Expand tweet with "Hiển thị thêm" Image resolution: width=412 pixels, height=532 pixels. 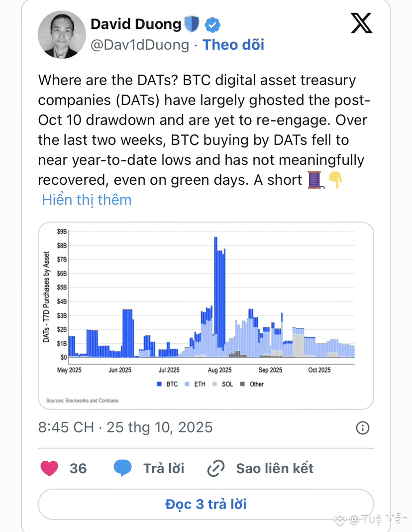(x=87, y=200)
